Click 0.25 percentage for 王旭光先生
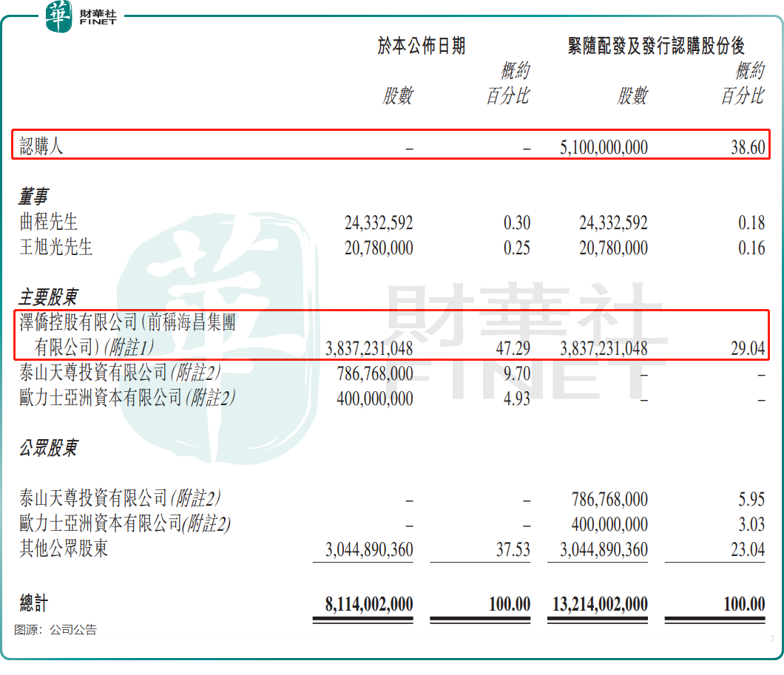The width and height of the screenshot is (784, 675). coord(517,248)
